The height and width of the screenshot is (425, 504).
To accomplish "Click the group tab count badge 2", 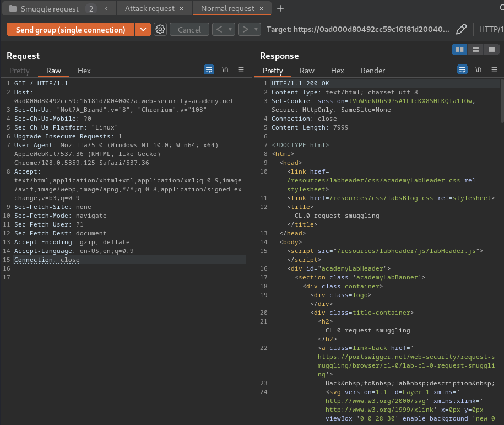I will (91, 9).
